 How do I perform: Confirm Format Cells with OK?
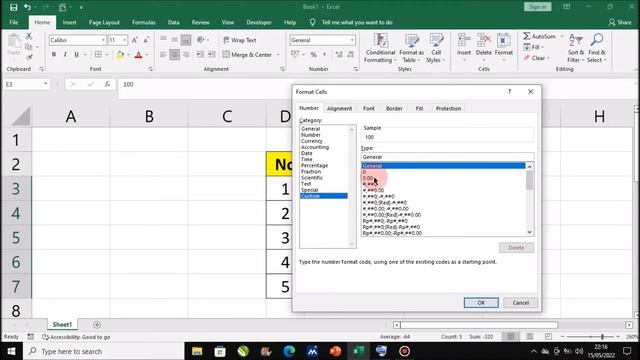(x=481, y=302)
